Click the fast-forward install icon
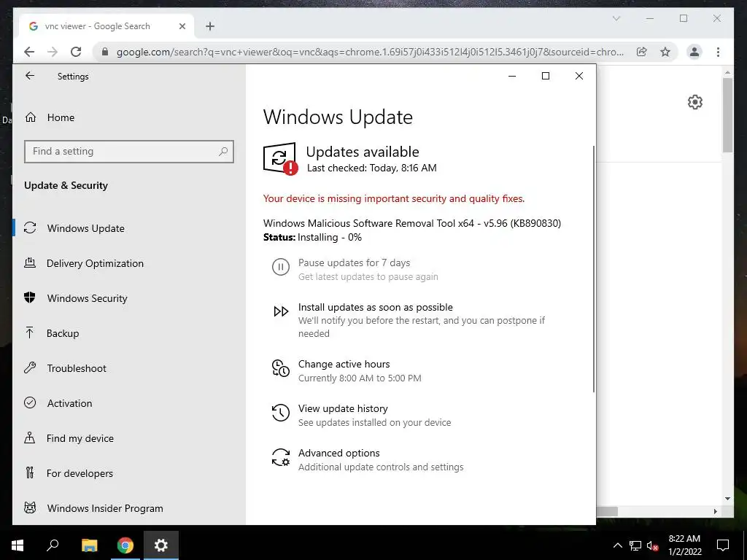 (281, 311)
